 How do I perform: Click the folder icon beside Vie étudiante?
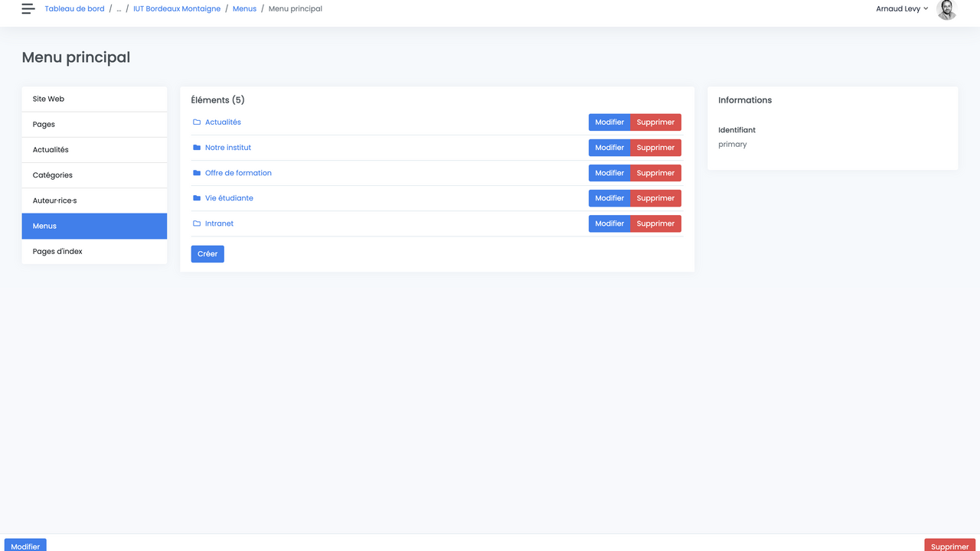(197, 198)
